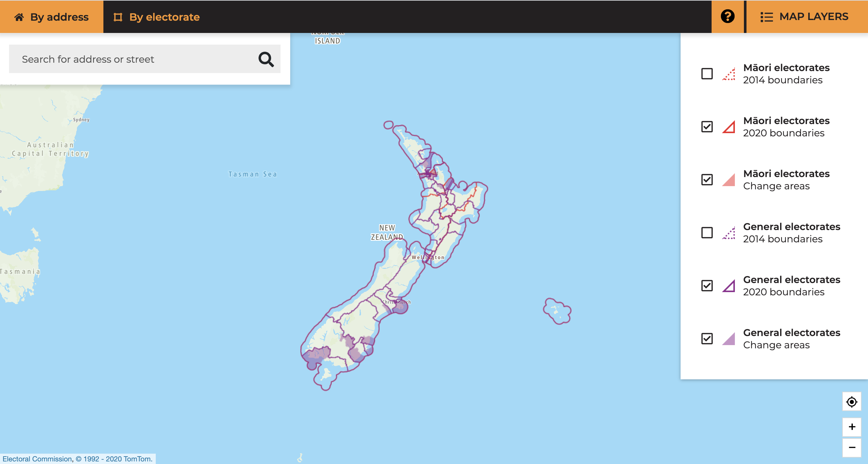Screen dimensions: 868x464
Task: Zoom out with the minus button
Action: [x=852, y=448]
